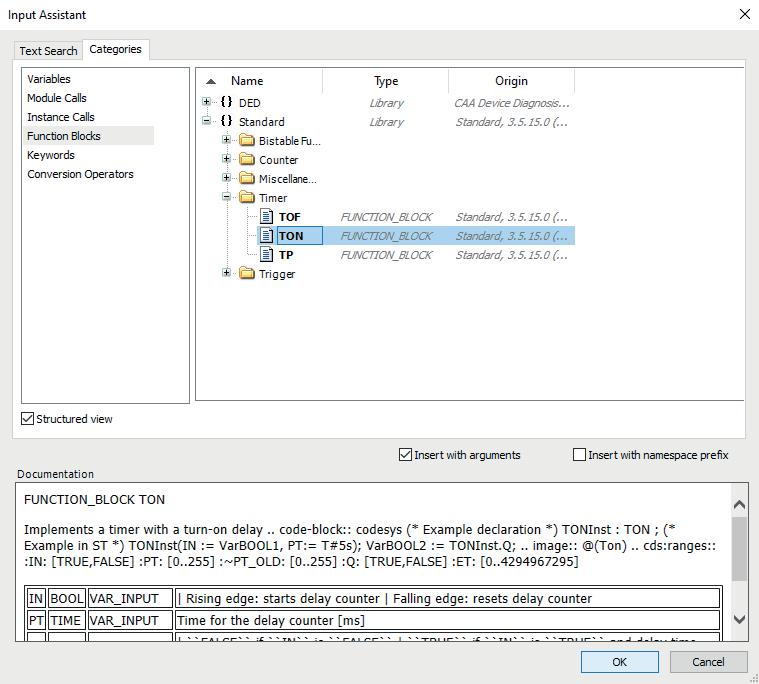Sort by the Name column header
Viewport: 759px width, 684px height.
[247, 81]
